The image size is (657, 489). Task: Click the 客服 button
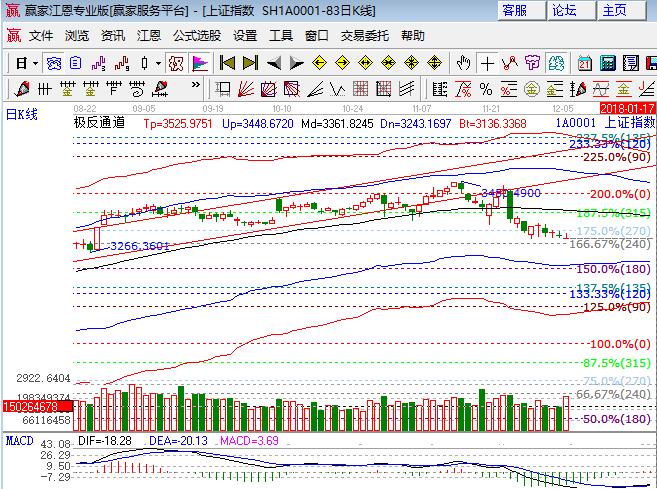515,10
